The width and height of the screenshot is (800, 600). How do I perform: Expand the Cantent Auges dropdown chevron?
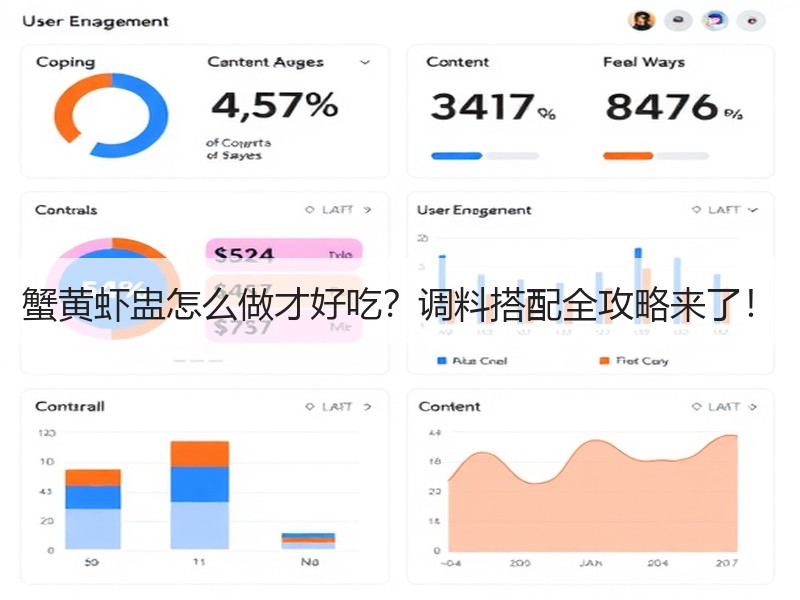[x=365, y=63]
